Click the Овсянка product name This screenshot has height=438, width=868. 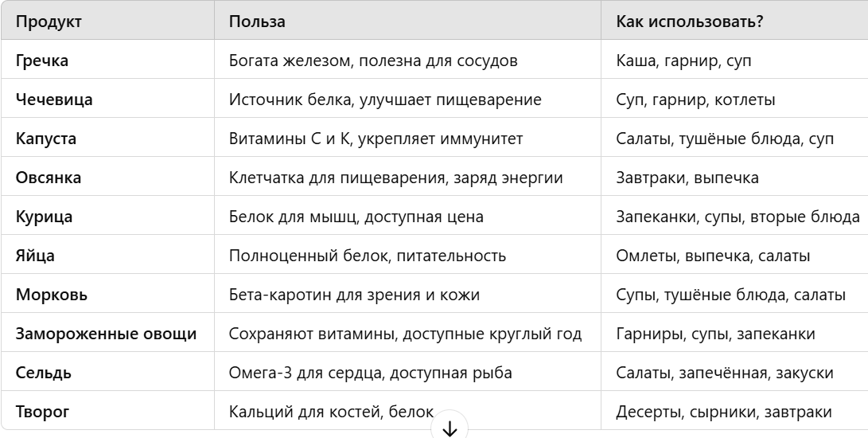click(x=49, y=178)
